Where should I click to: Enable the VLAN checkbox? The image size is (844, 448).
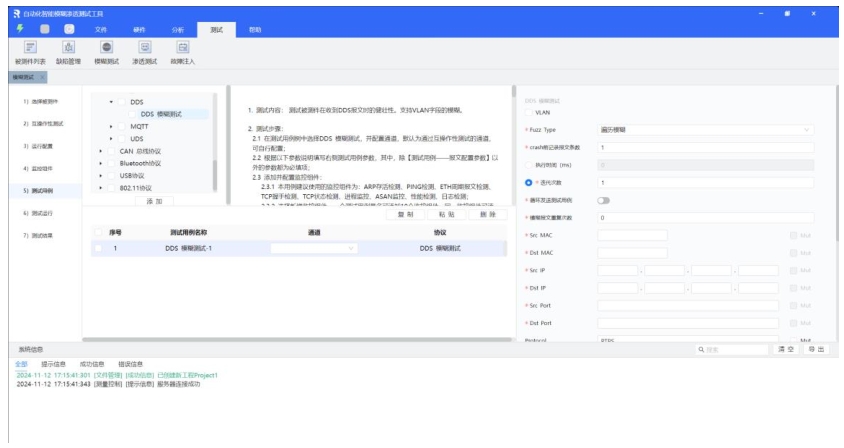point(529,113)
